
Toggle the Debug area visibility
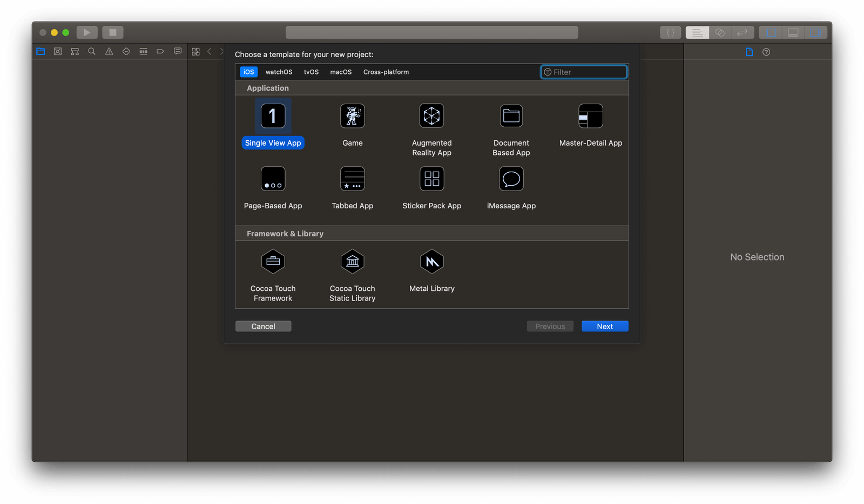(x=793, y=32)
